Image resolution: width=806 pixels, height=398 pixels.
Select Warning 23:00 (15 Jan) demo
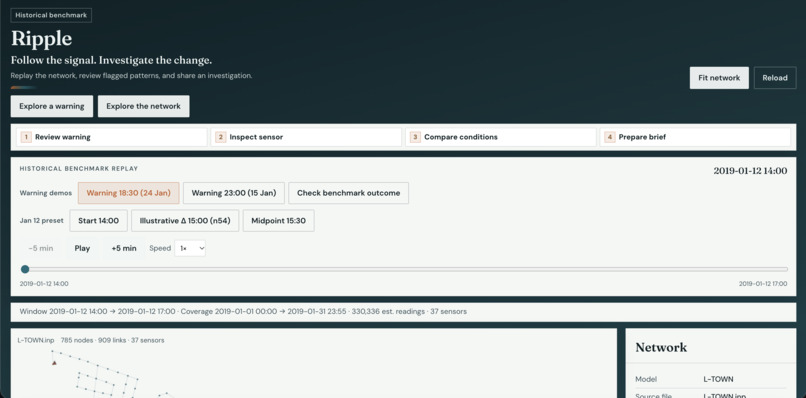(x=234, y=193)
